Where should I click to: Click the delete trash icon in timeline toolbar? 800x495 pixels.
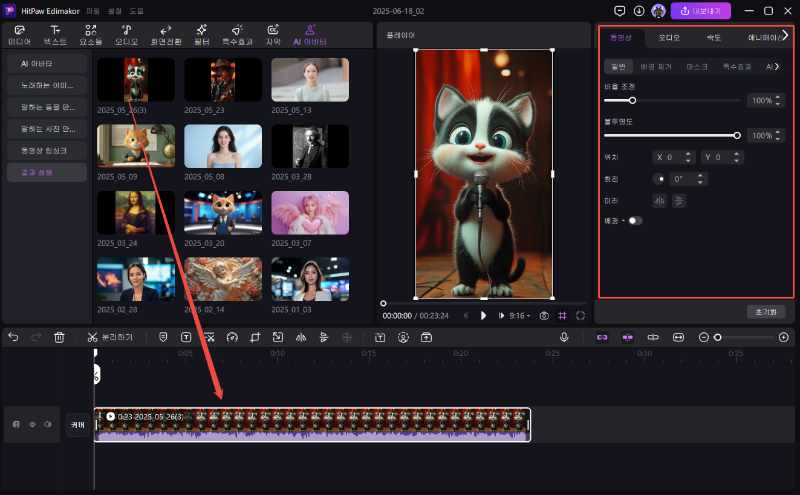point(59,338)
